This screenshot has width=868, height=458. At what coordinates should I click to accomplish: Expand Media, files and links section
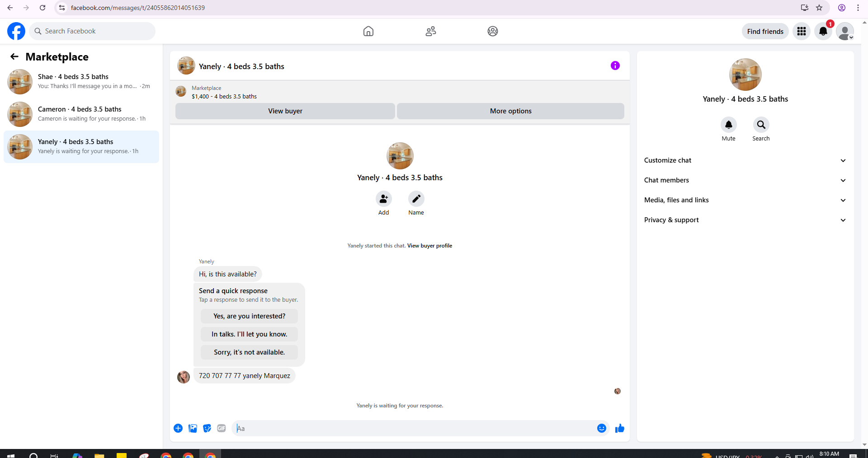[x=745, y=200]
